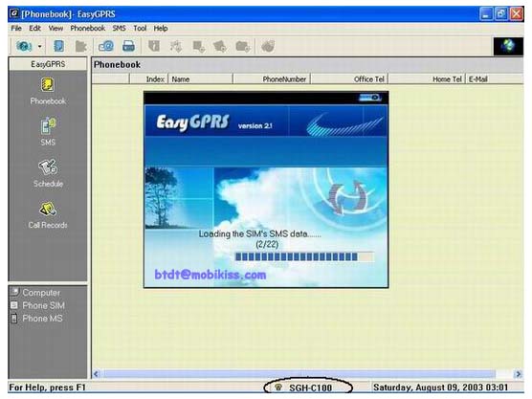Click the 'Loading the SIM's SMS data' text

point(259,233)
